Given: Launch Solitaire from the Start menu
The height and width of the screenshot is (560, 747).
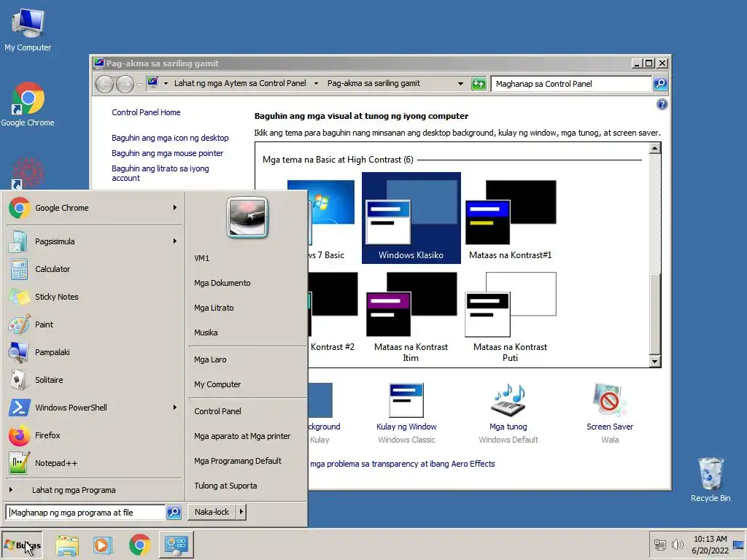Looking at the screenshot, I should pos(93,380).
